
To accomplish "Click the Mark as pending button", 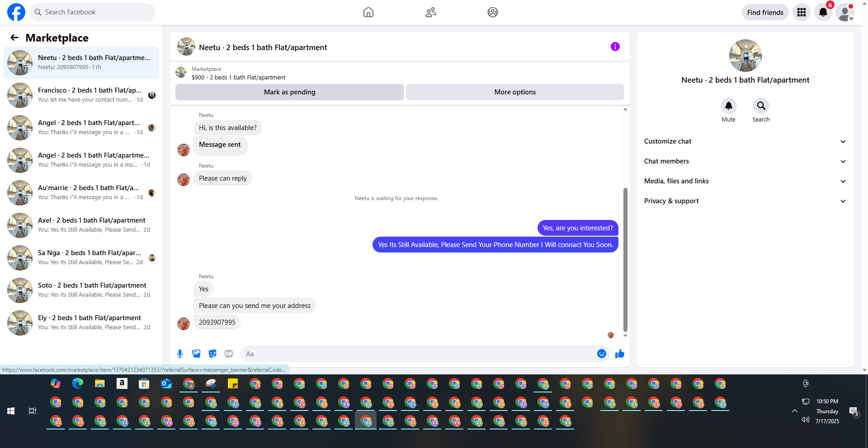I will pos(290,92).
